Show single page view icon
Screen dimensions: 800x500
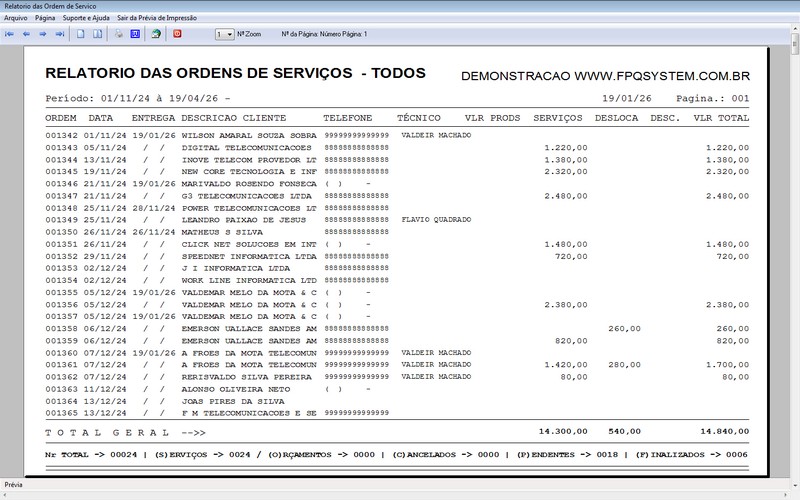[81, 34]
